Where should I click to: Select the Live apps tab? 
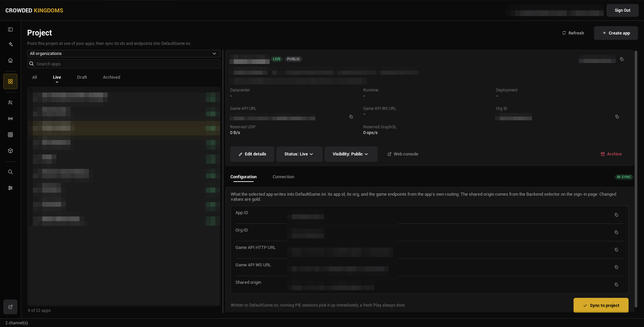point(57,77)
